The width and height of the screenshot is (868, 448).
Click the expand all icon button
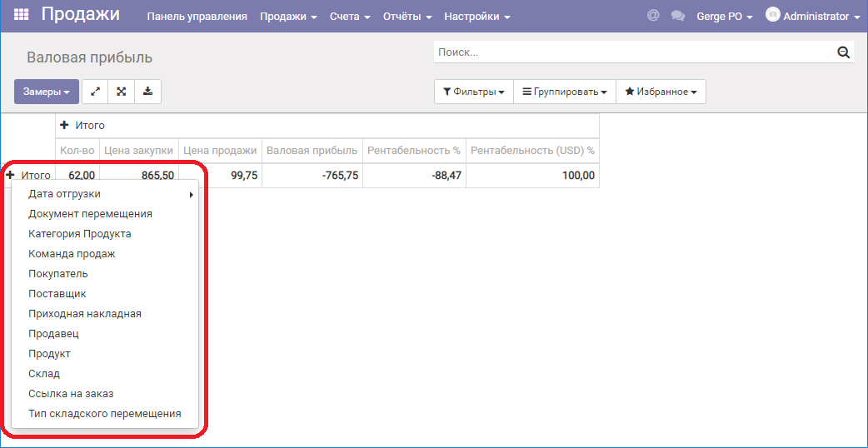pos(122,92)
